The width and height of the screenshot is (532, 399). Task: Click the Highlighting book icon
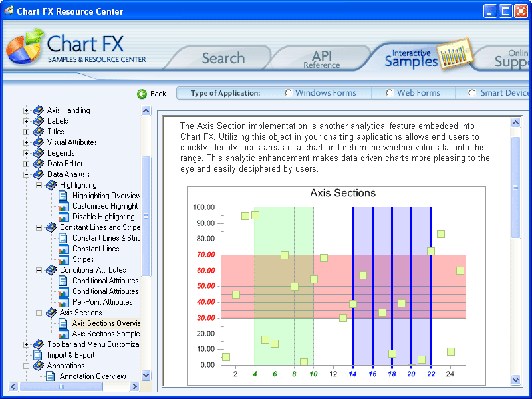[51, 185]
